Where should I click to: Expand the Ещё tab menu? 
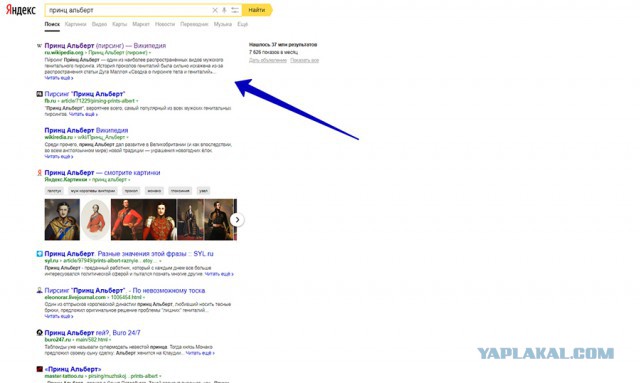[242, 24]
